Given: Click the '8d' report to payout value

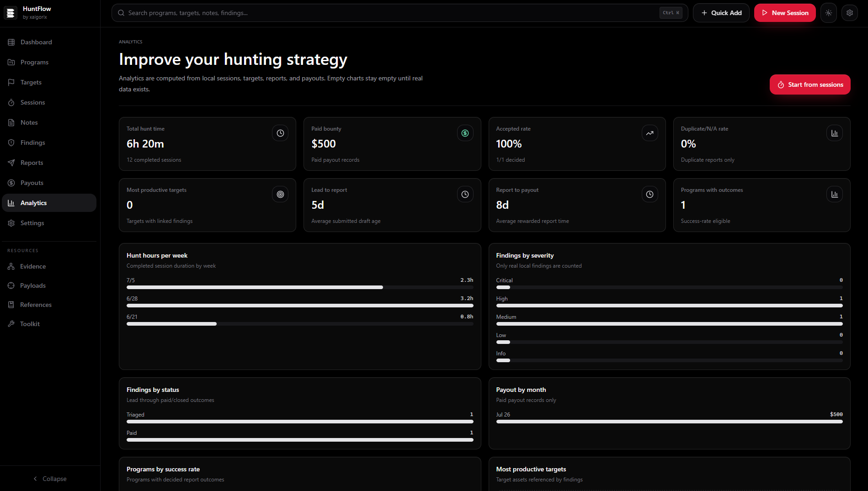Looking at the screenshot, I should coord(502,205).
